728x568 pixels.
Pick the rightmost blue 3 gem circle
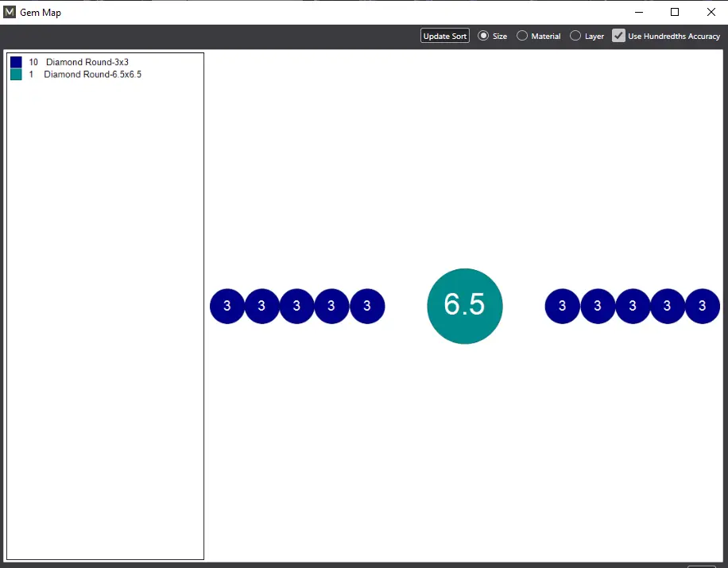tap(703, 306)
